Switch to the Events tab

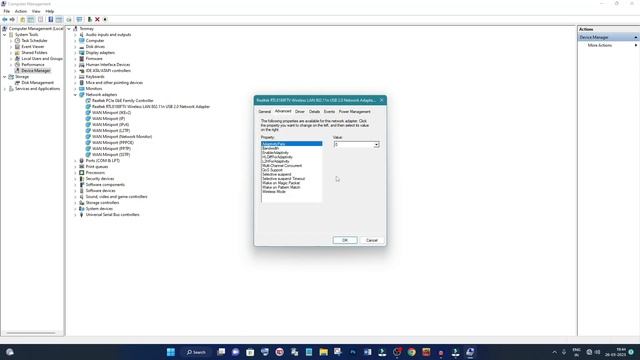[329, 111]
